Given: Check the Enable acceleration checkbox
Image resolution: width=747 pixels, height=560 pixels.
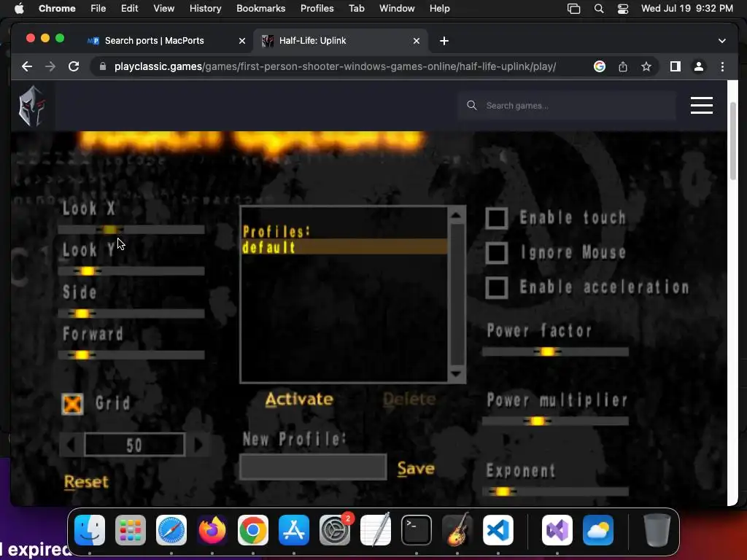Looking at the screenshot, I should (x=496, y=287).
